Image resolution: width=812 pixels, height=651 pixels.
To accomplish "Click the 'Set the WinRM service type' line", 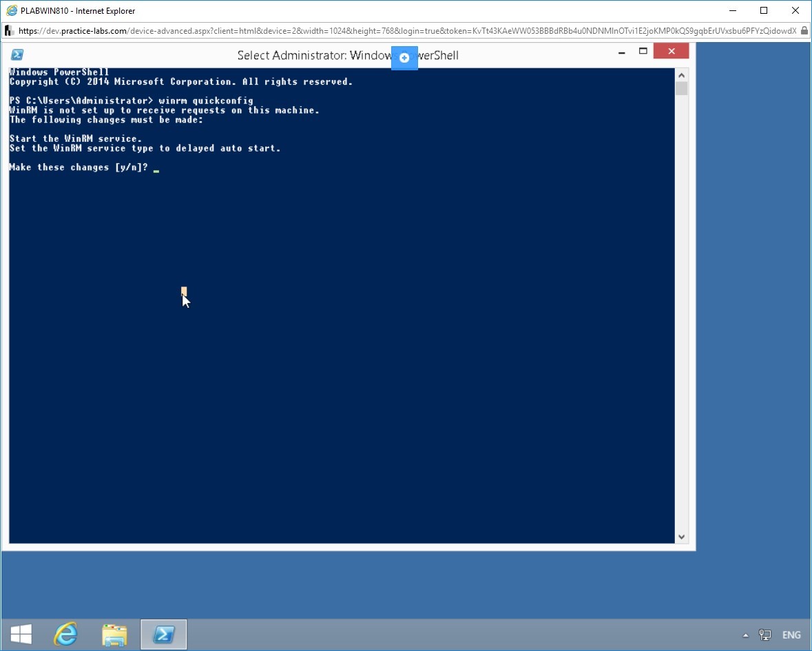I will 145,148.
